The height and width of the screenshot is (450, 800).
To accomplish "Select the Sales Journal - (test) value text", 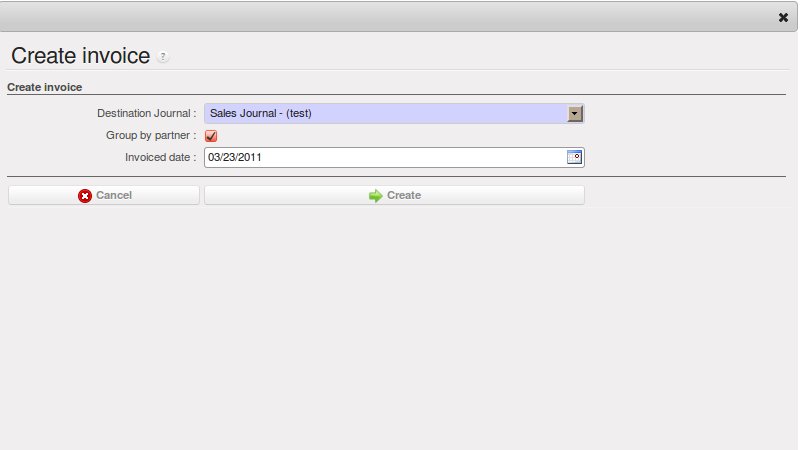I will (261, 114).
